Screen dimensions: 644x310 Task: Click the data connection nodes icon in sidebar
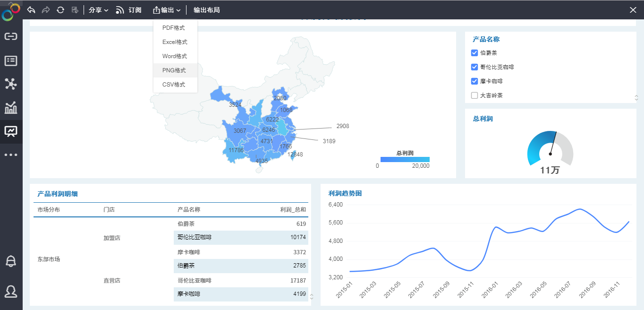pos(10,84)
